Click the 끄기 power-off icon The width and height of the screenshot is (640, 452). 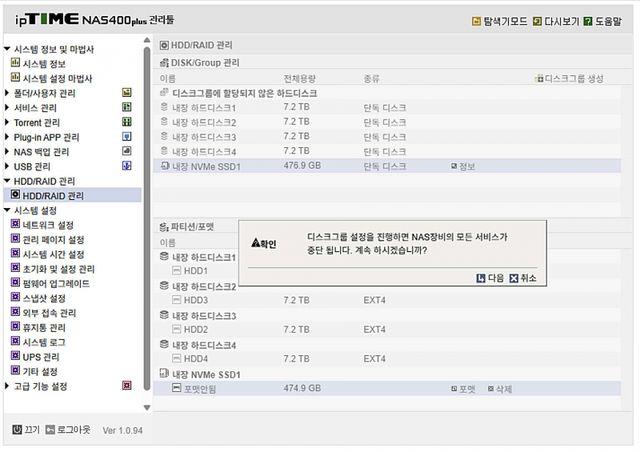coord(17,430)
